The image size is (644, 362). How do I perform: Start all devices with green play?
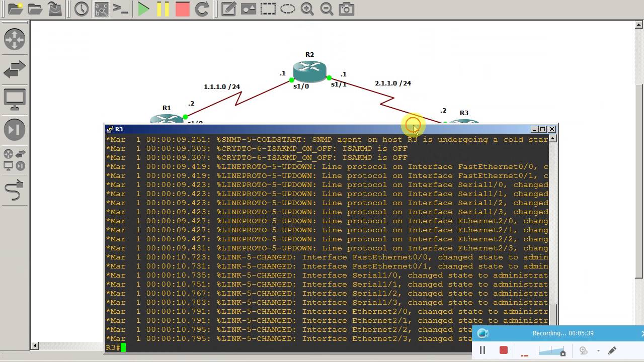(x=143, y=9)
